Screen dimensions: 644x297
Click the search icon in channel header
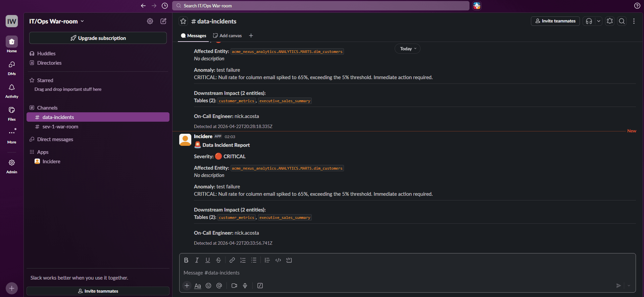622,21
